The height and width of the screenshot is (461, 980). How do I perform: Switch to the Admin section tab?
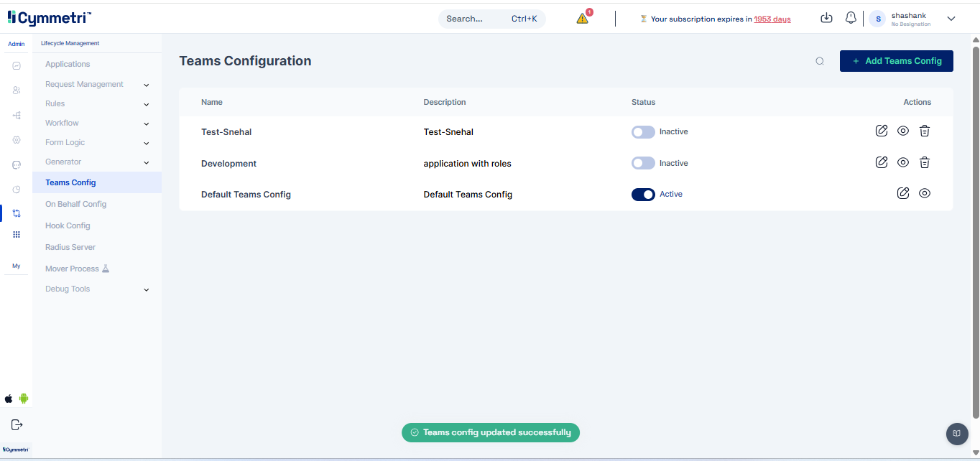point(16,44)
